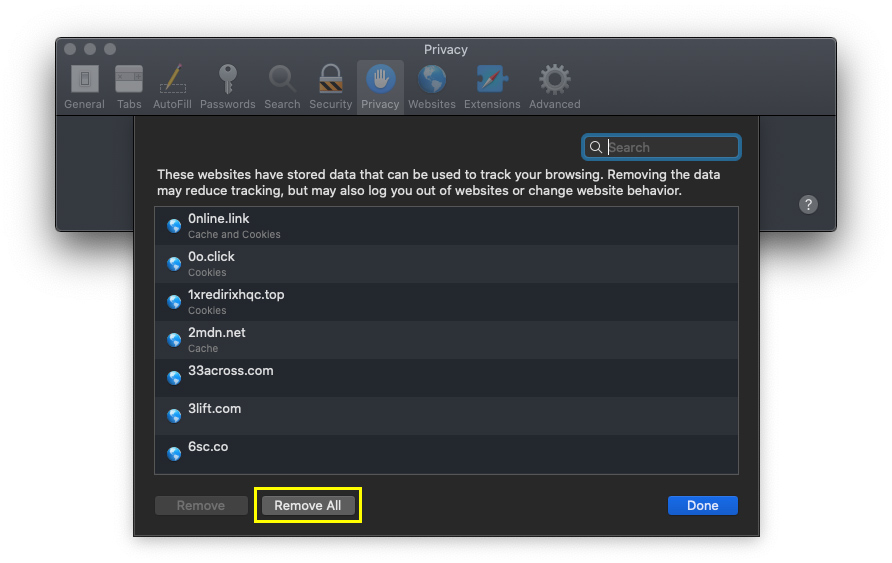Viewport: 892px width, 563px height.
Task: Open the Security padlock pane
Action: [x=331, y=87]
